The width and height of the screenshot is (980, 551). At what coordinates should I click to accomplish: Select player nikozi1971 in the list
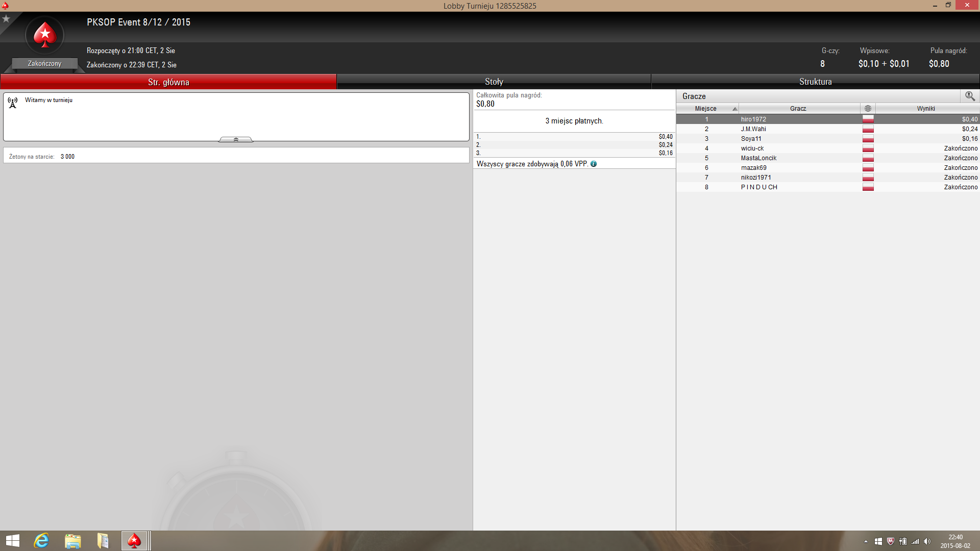click(x=828, y=178)
